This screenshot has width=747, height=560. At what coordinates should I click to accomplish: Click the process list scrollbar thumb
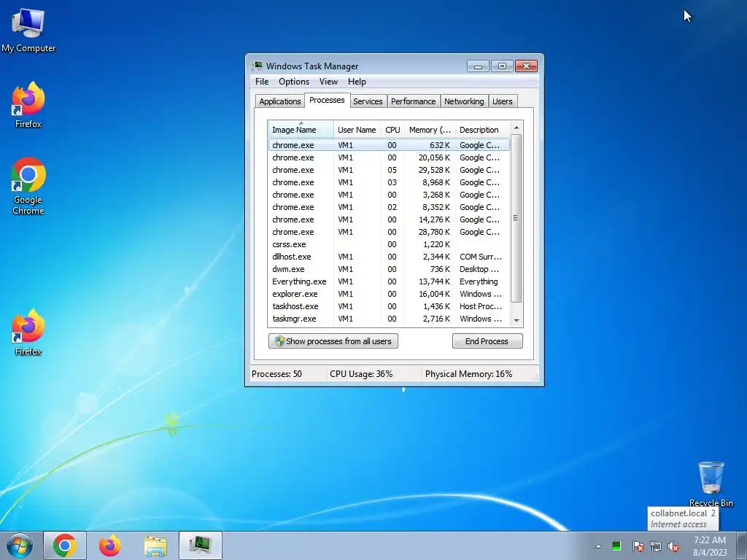coord(516,218)
